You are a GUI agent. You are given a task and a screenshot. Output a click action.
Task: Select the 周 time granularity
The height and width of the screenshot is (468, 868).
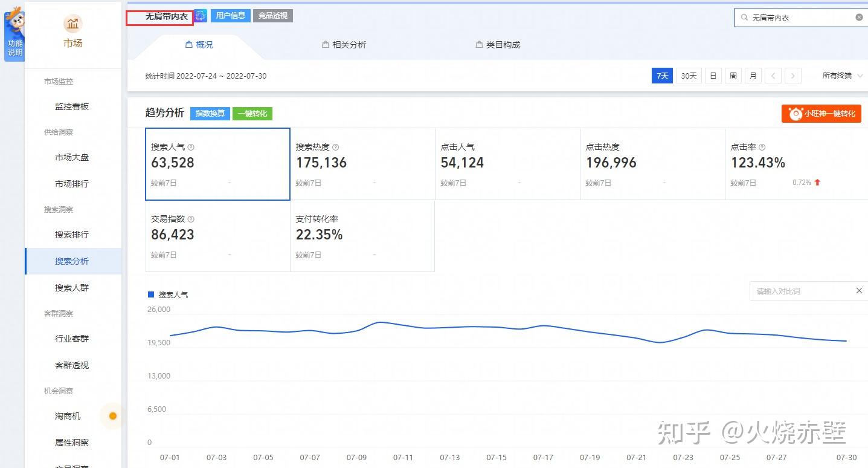[733, 76]
